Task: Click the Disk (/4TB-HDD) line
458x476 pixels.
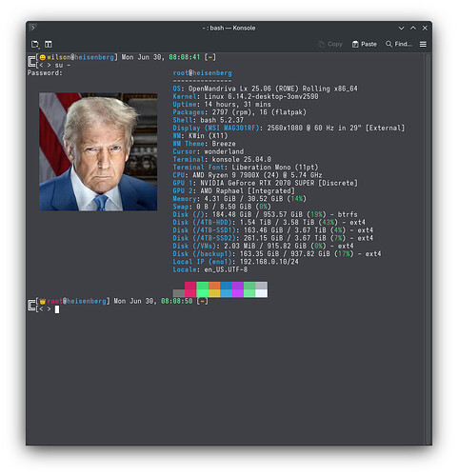Action: pos(269,223)
